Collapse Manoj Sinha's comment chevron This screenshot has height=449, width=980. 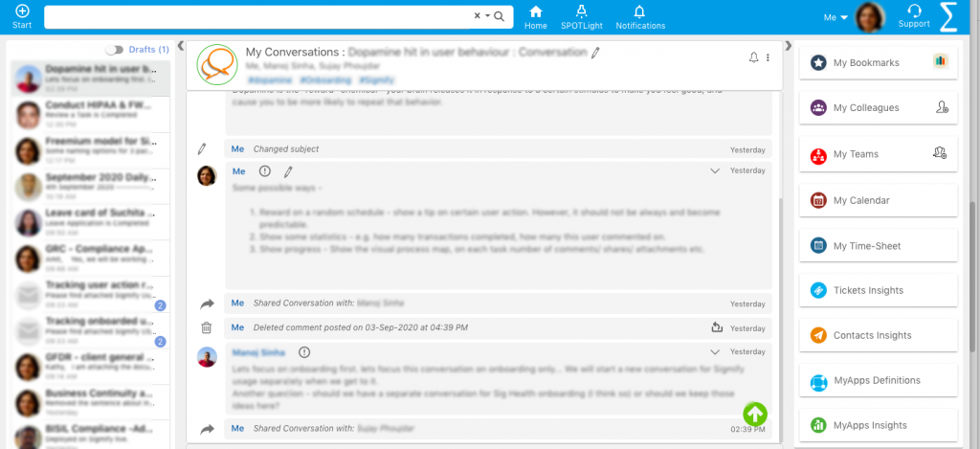714,352
